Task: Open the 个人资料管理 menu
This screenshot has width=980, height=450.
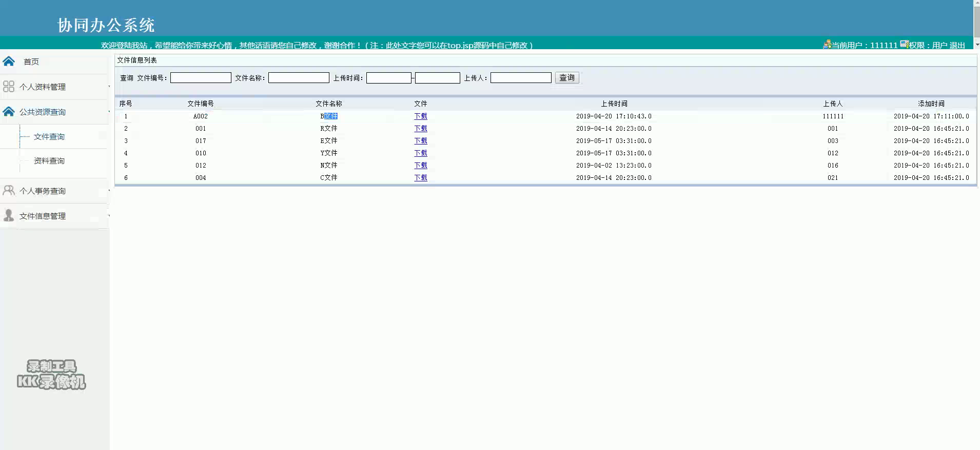Action: coord(43,87)
